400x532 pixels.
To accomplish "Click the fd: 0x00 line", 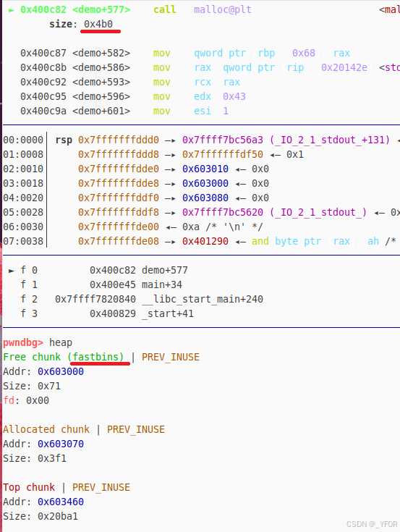I will tap(26, 400).
